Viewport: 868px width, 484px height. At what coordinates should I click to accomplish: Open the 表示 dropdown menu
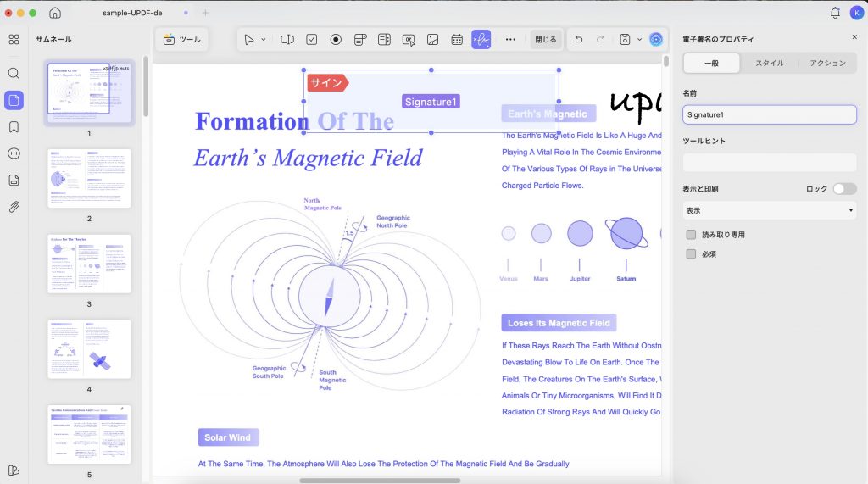(x=770, y=210)
